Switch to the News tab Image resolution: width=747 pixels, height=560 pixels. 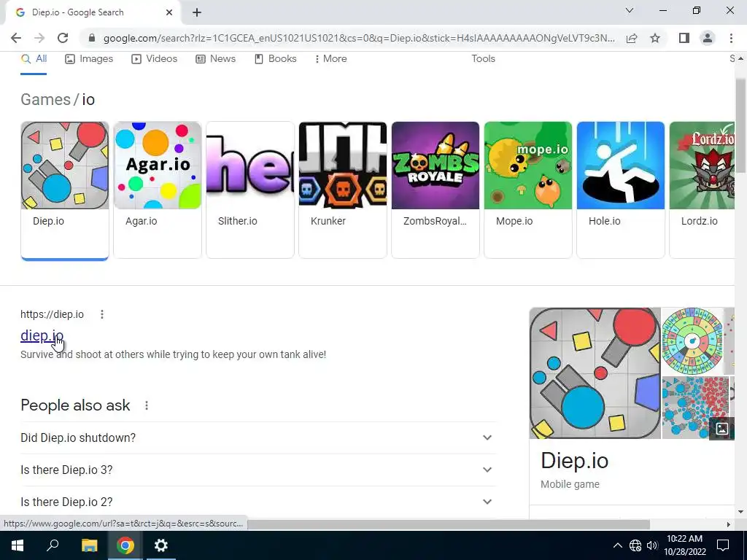[x=215, y=58]
